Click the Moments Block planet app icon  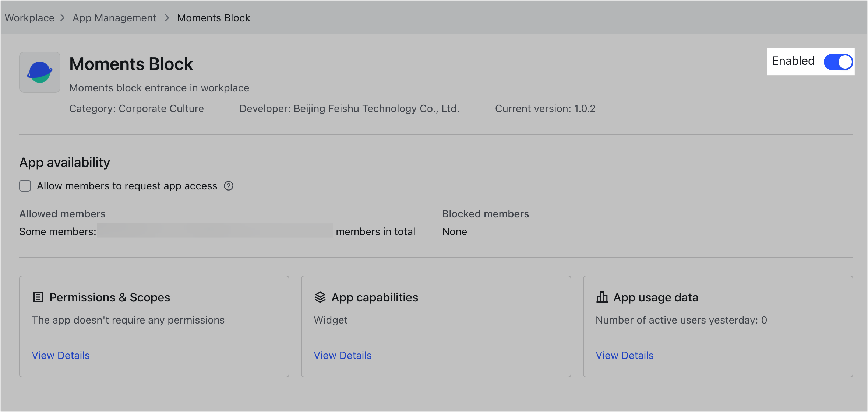pyautogui.click(x=40, y=72)
